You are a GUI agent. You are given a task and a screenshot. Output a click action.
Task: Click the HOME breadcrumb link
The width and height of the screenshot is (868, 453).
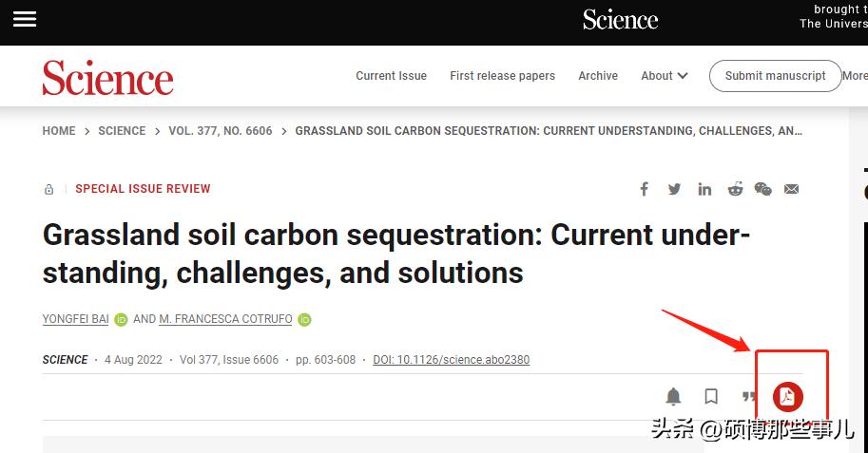(58, 131)
